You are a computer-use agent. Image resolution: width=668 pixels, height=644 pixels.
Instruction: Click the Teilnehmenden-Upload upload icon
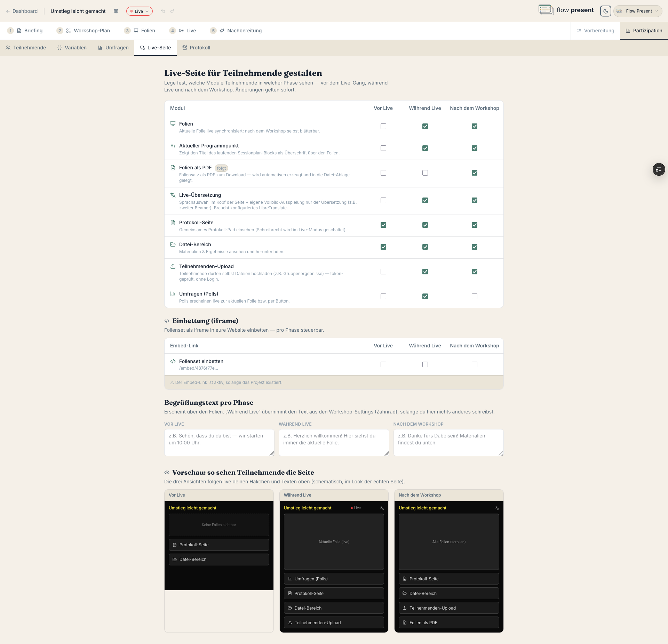173,266
